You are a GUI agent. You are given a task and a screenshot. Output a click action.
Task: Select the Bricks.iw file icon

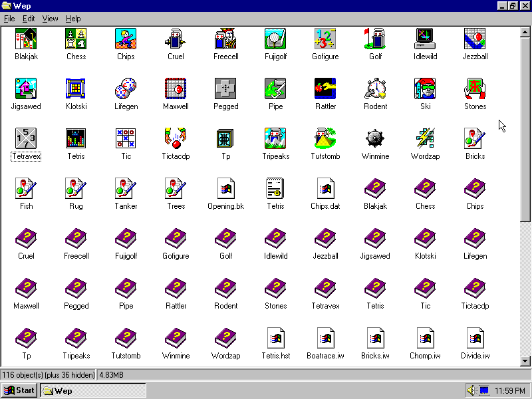pos(375,338)
